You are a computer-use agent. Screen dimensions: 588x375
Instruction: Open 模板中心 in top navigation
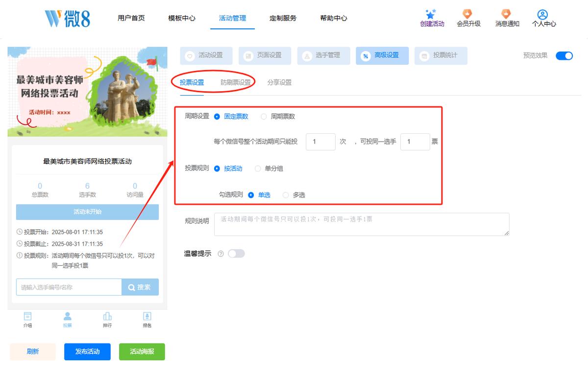pyautogui.click(x=182, y=18)
